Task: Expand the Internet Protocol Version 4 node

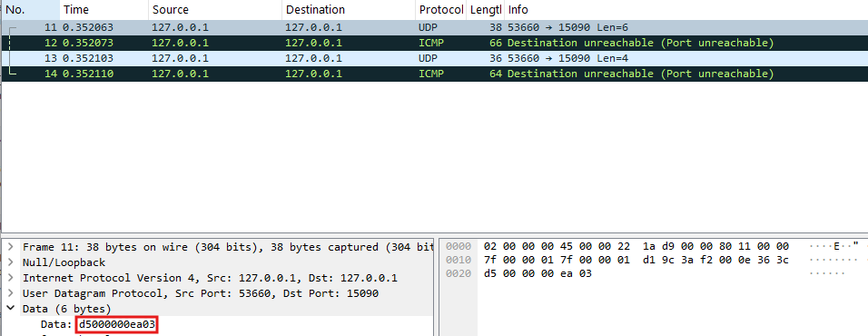Action: pyautogui.click(x=11, y=278)
